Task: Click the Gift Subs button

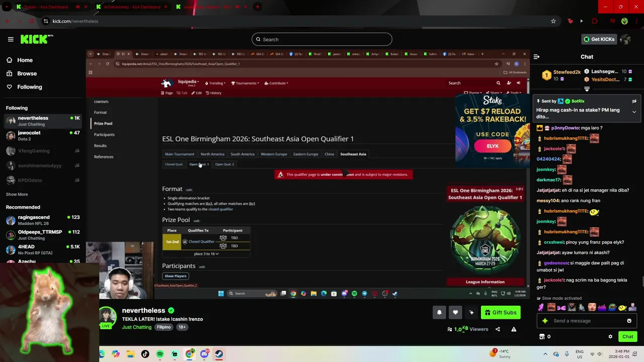Action: 500,312
